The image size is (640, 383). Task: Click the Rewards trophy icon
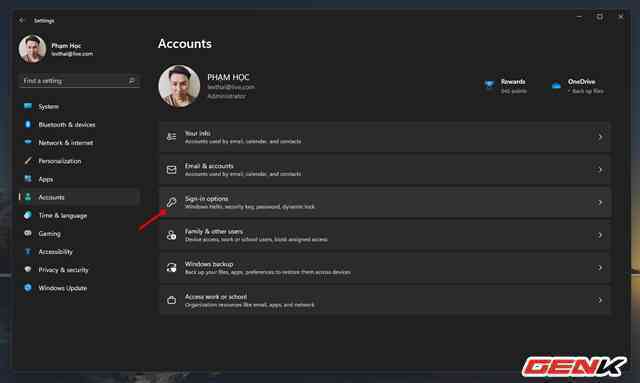pos(489,85)
